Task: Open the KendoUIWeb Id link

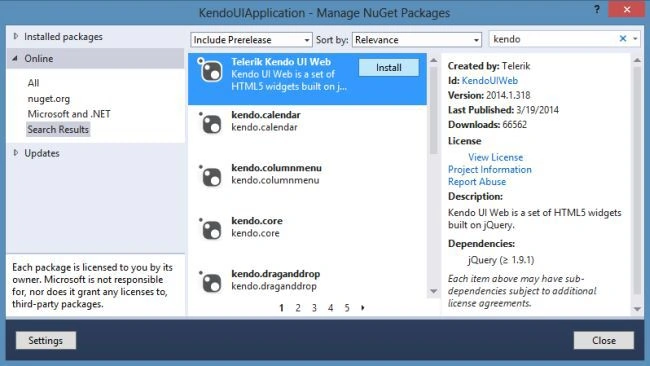Action: 490,80
